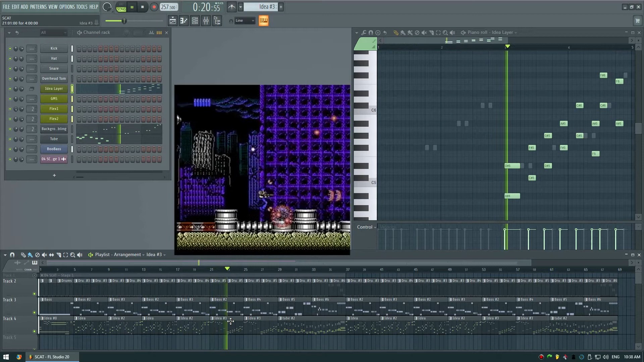644x362 pixels.
Task: Toggle first step of Kick channel
Action: click(x=79, y=49)
